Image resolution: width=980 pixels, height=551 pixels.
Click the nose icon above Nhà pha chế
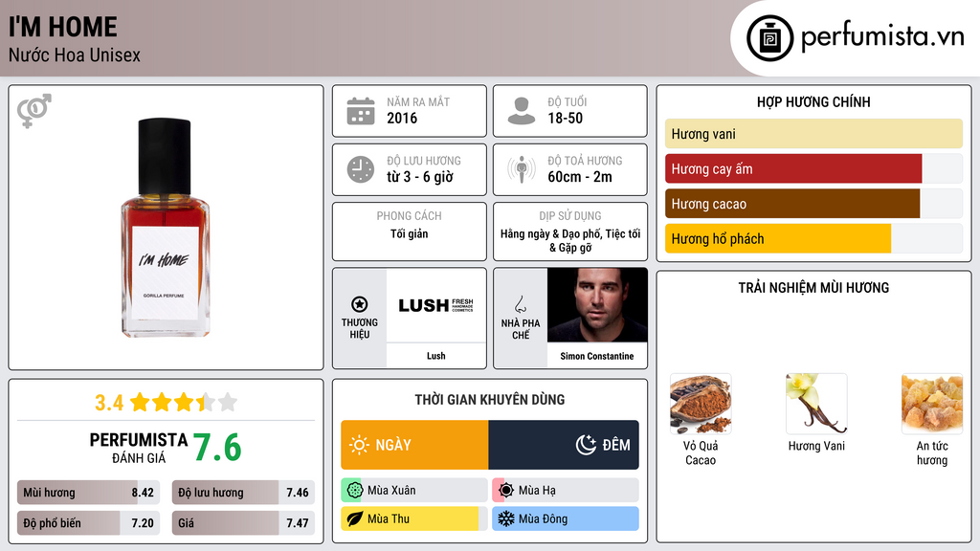click(520, 305)
